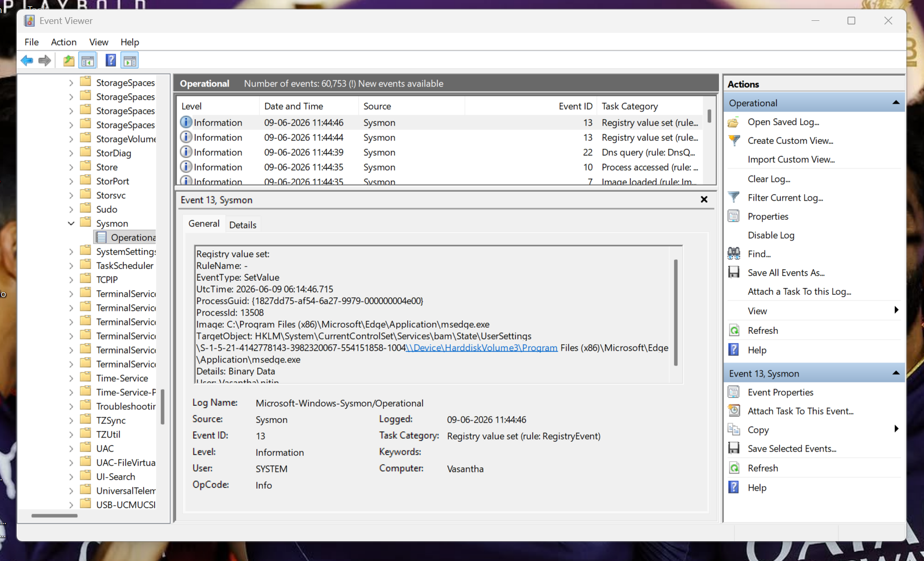Collapse the Event 13, Sysmon actions section
This screenshot has width=924, height=561.
(896, 373)
